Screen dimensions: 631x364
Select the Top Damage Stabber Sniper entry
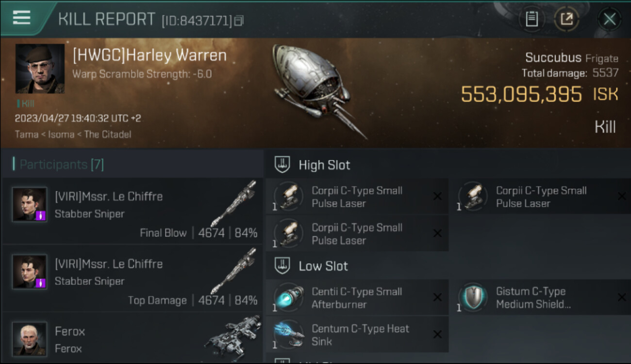(132, 278)
